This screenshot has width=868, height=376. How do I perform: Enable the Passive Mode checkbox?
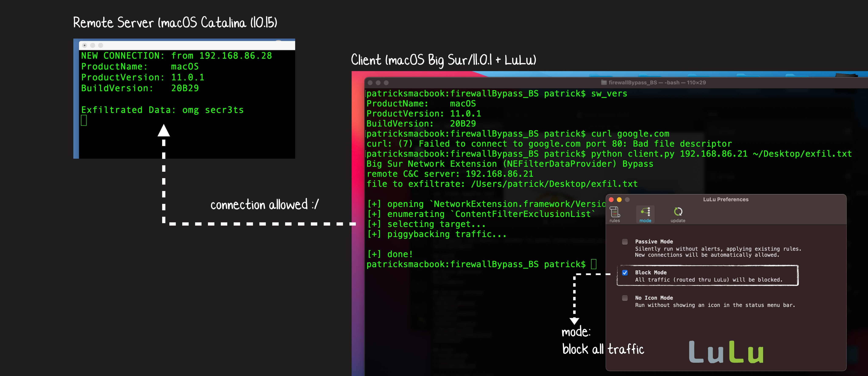pos(625,241)
